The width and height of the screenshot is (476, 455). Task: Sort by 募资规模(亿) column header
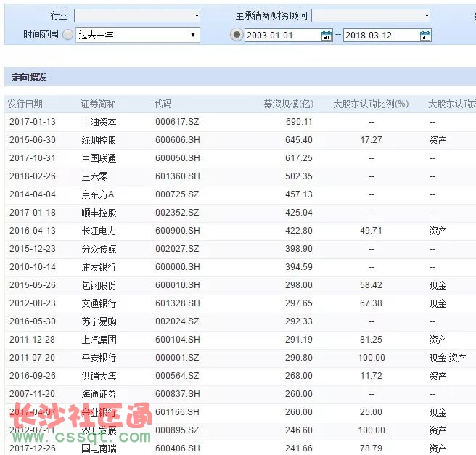coord(288,104)
